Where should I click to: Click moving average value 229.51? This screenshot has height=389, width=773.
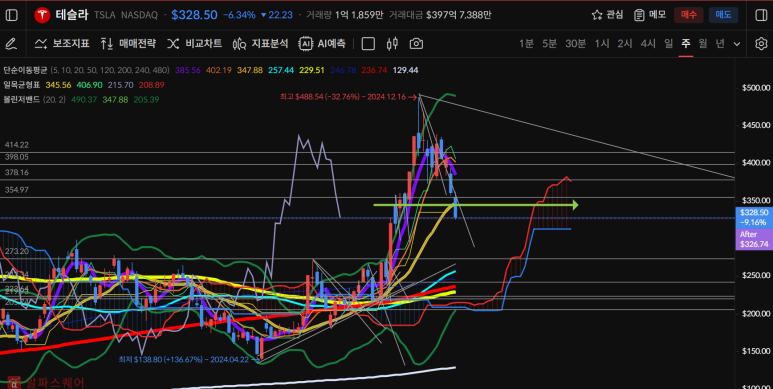pos(312,71)
